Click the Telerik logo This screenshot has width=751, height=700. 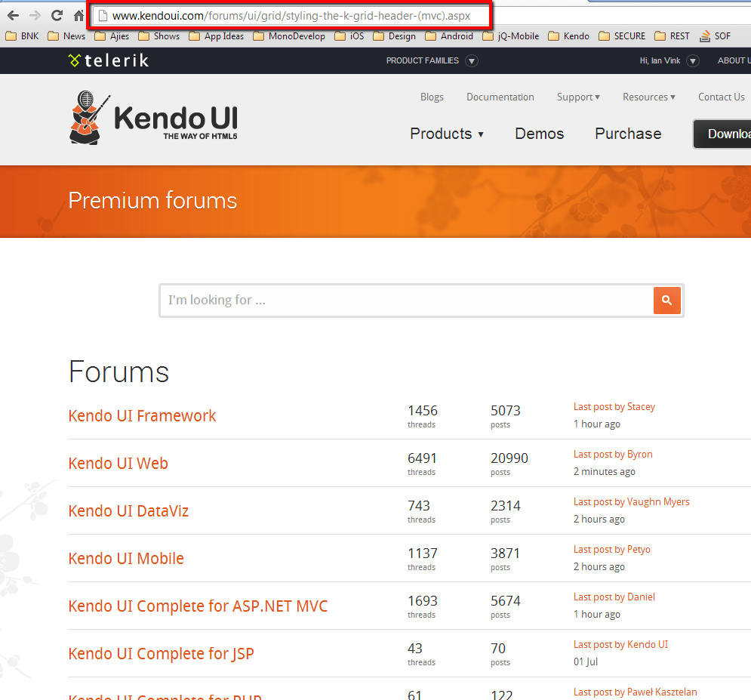[x=109, y=60]
